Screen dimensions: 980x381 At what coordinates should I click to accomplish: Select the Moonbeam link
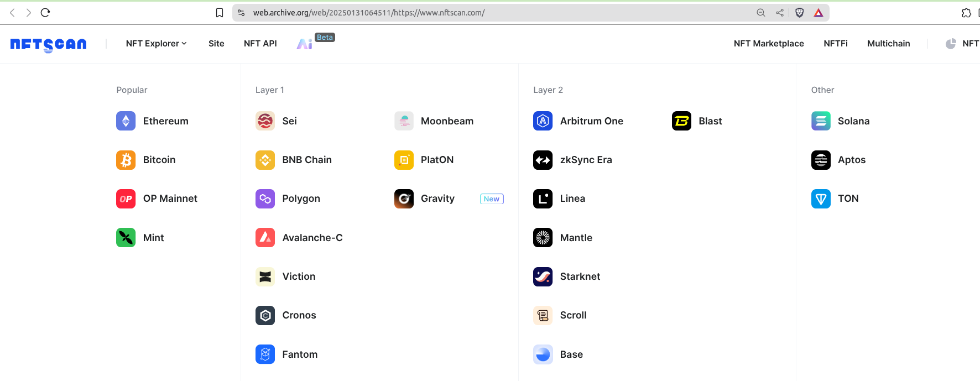447,121
